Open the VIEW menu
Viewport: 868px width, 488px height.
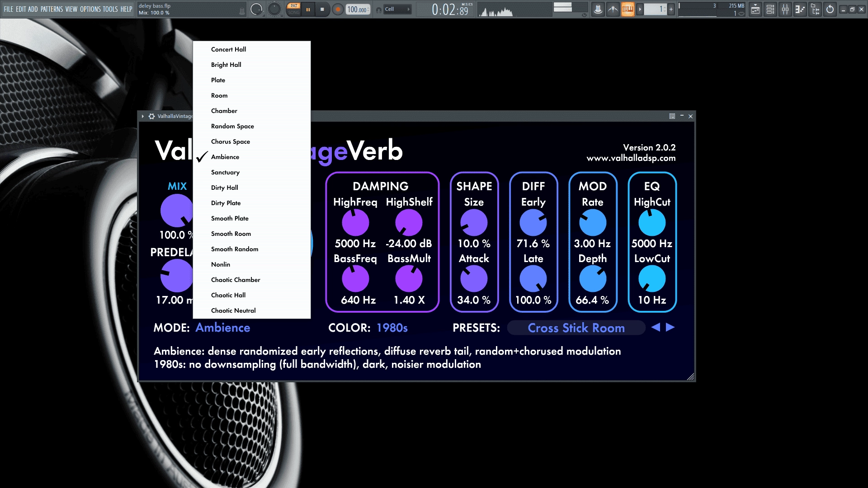tap(71, 9)
